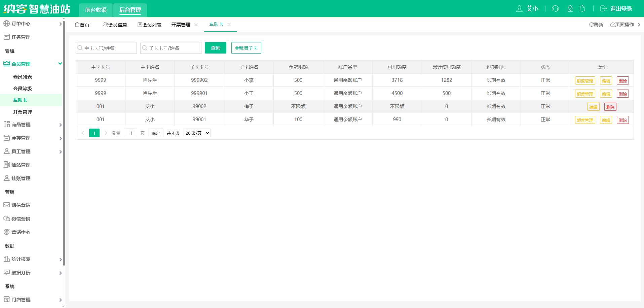This screenshot has height=308, width=644.
Task: Close the 车队卡 tab
Action: 229,24
